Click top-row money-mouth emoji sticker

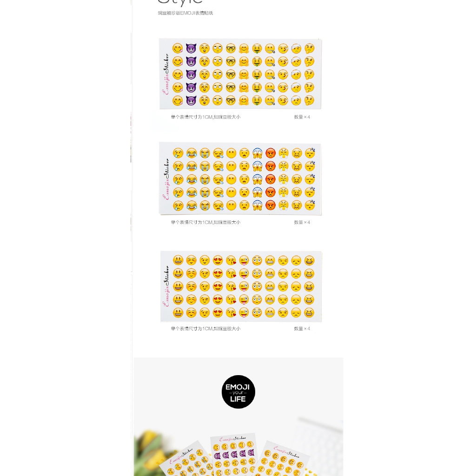pos(257,48)
